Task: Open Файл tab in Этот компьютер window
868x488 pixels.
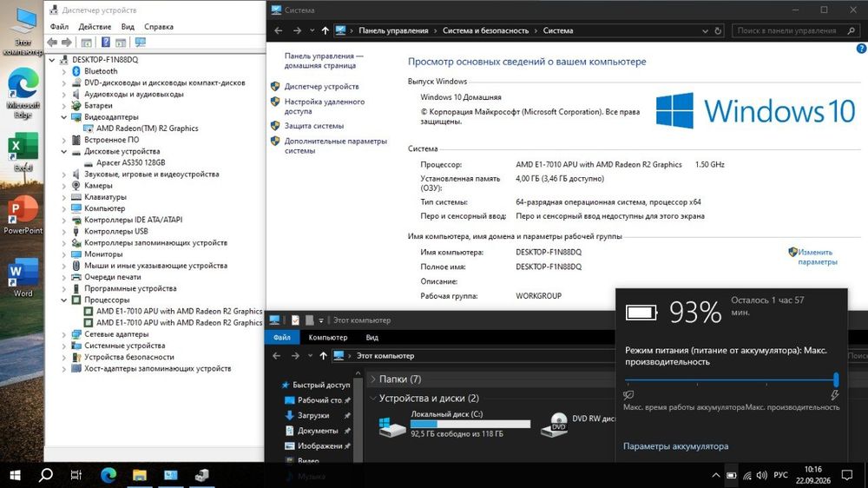Action: (282, 337)
